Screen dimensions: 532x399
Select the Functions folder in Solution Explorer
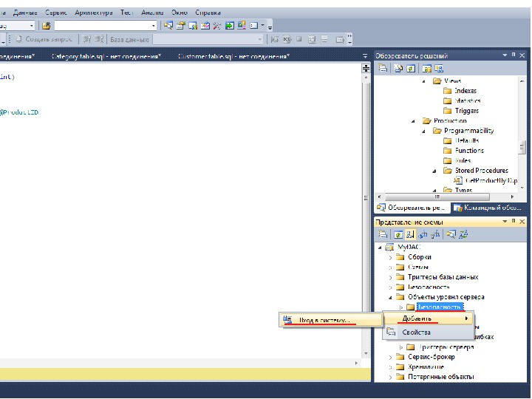click(x=469, y=150)
